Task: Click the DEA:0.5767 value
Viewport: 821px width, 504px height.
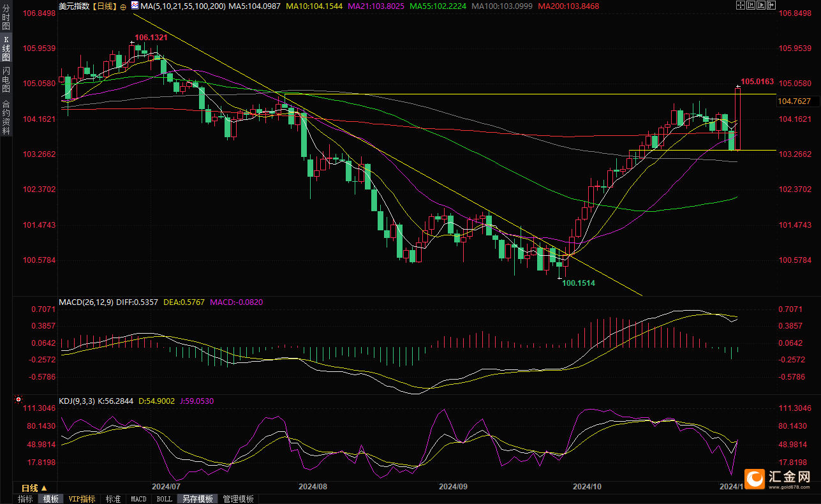Action: click(183, 302)
